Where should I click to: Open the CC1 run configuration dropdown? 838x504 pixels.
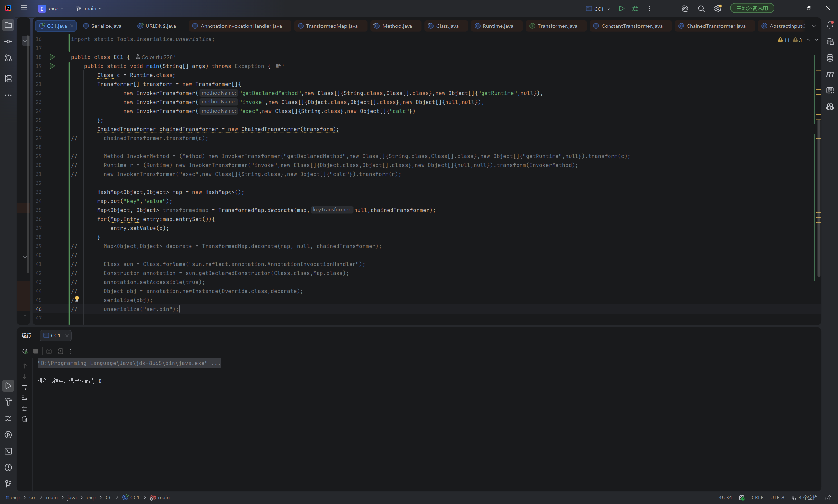598,9
